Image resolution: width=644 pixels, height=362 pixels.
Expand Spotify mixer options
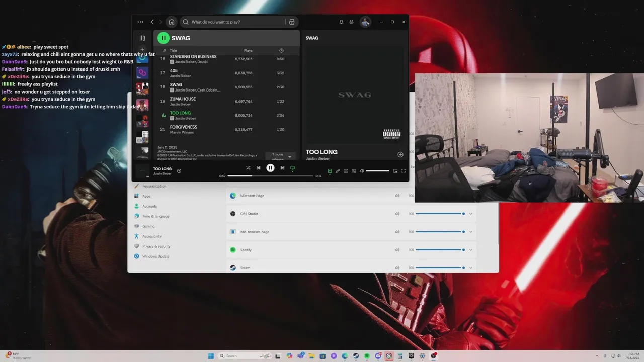(471, 250)
